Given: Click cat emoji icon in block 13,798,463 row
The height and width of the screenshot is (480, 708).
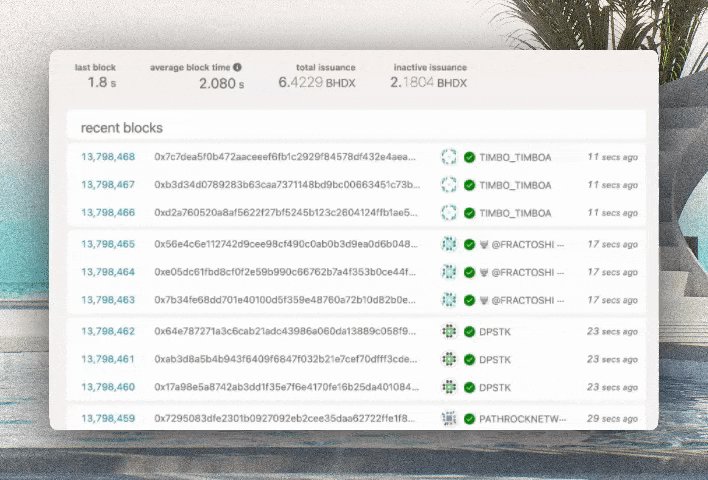Looking at the screenshot, I should click(484, 301).
